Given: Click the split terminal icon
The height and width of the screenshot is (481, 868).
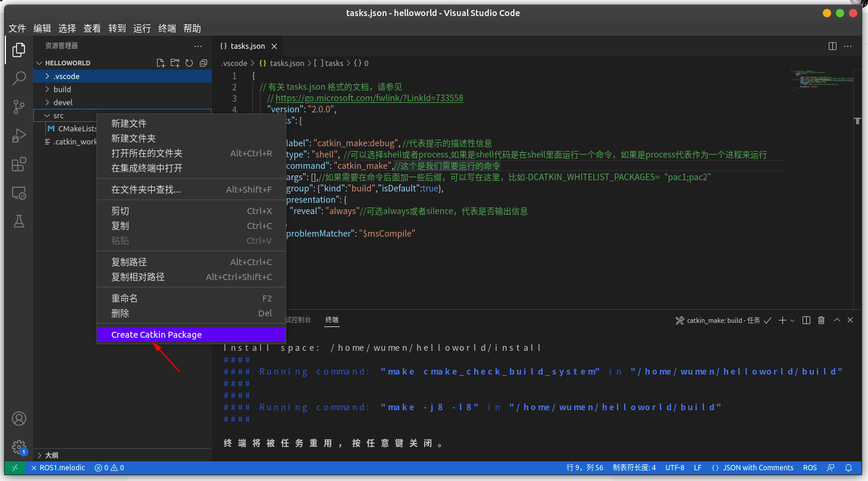Looking at the screenshot, I should (806, 320).
